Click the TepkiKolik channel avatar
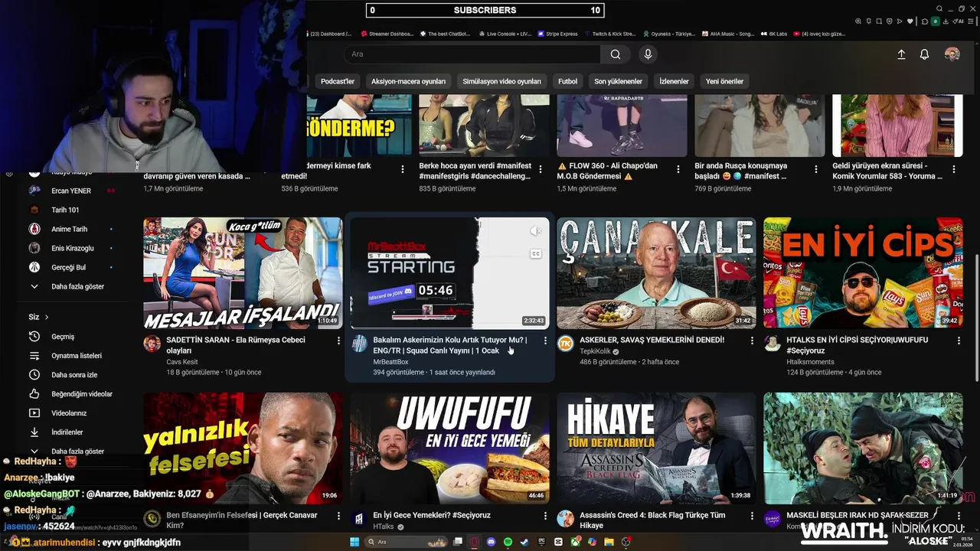 566,343
